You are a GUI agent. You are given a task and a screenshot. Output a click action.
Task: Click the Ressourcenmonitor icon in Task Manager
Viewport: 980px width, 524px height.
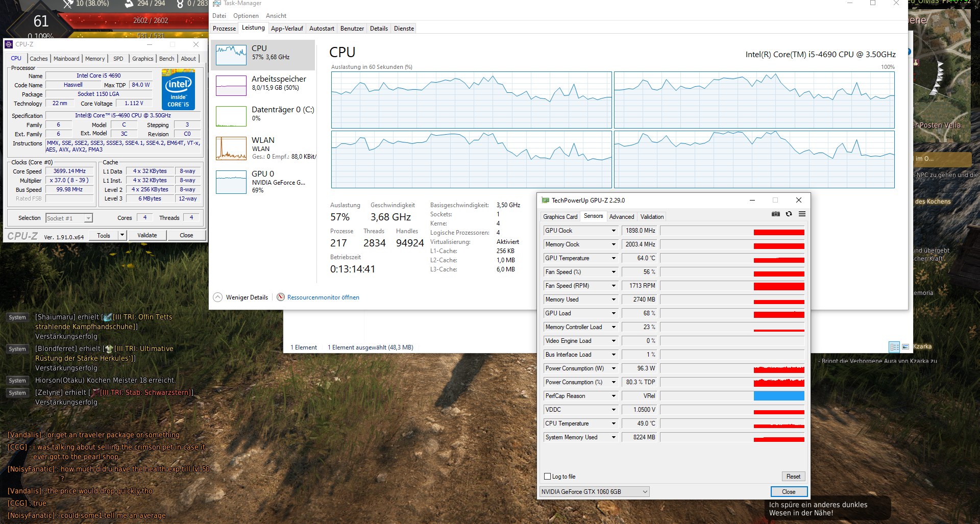[x=281, y=297]
